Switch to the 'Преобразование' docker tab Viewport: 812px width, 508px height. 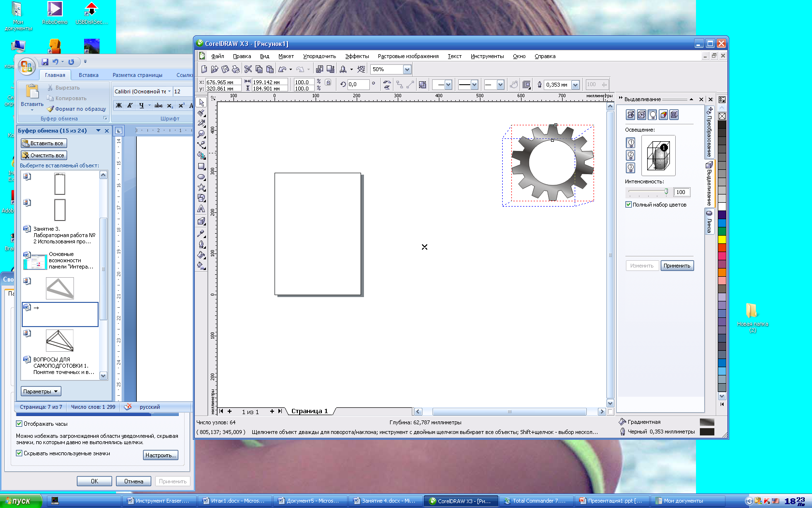click(x=709, y=133)
